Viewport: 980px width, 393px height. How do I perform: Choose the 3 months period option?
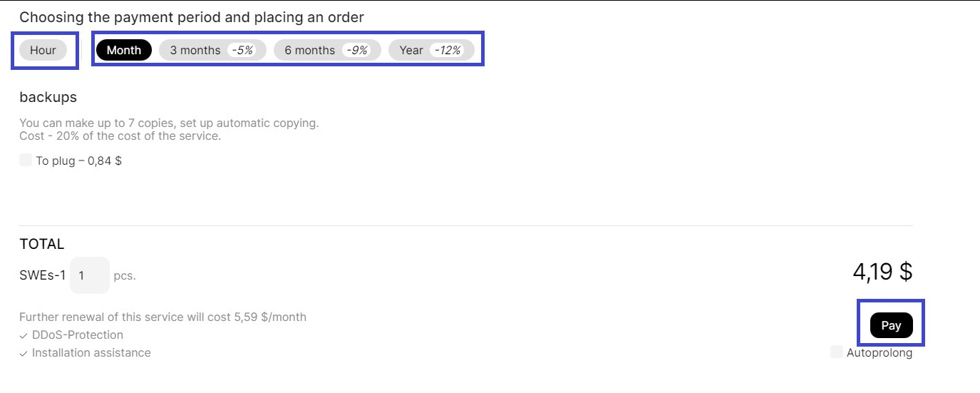pyautogui.click(x=195, y=50)
